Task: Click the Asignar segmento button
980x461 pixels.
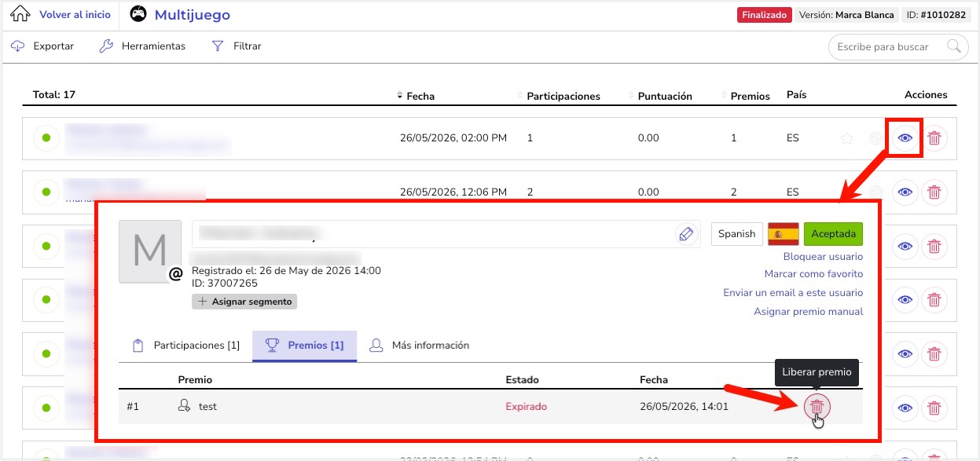Action: 244,302
